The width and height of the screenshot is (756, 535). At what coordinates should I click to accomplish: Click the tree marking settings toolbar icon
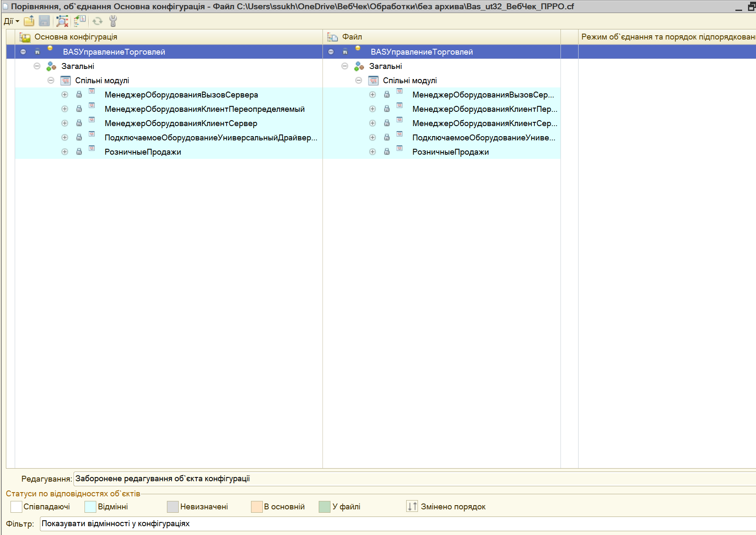point(79,21)
